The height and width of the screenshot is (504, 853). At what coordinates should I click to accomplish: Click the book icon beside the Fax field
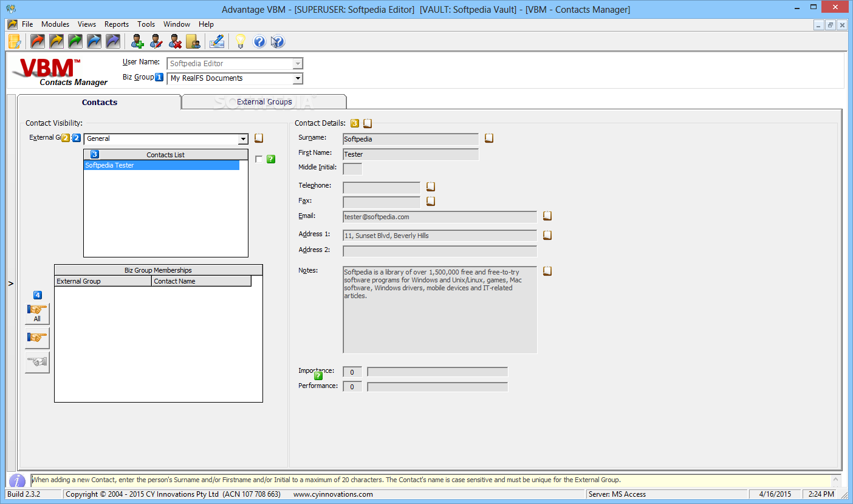click(x=431, y=201)
